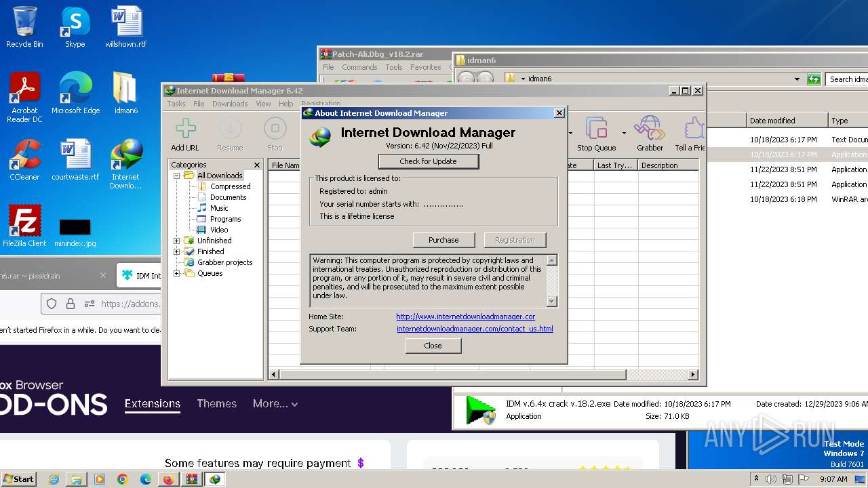The image size is (868, 488).
Task: Expand the Finished category
Action: click(x=177, y=251)
